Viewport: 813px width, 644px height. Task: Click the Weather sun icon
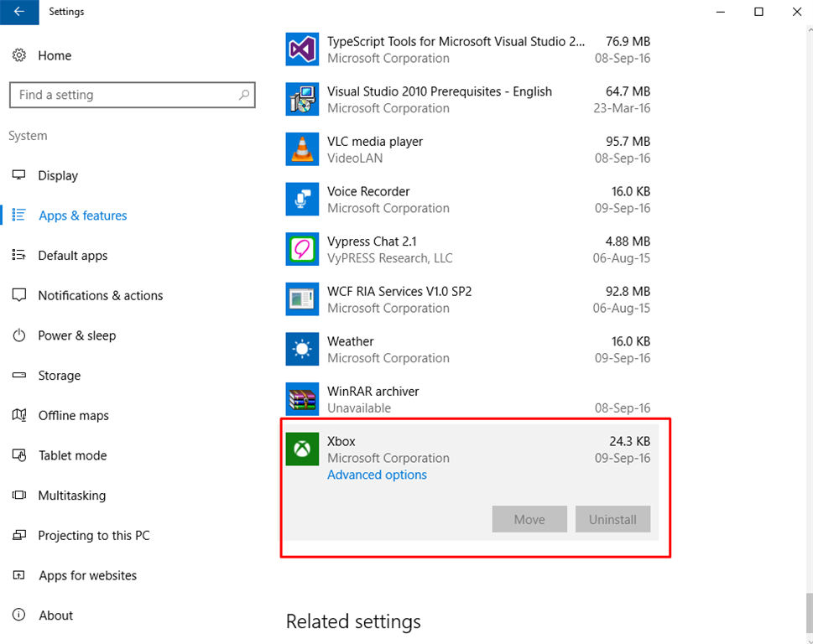pos(302,349)
